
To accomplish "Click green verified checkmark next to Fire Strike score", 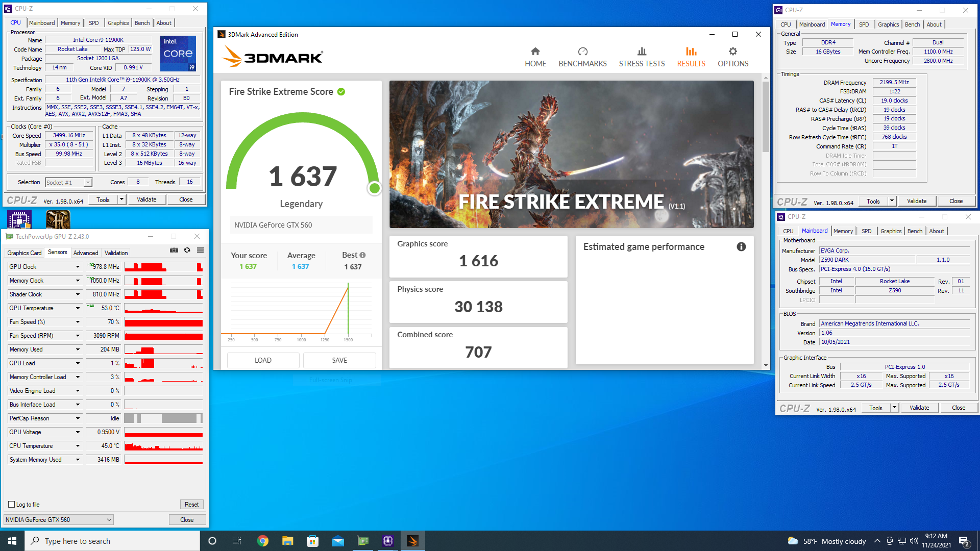I will 341,92.
